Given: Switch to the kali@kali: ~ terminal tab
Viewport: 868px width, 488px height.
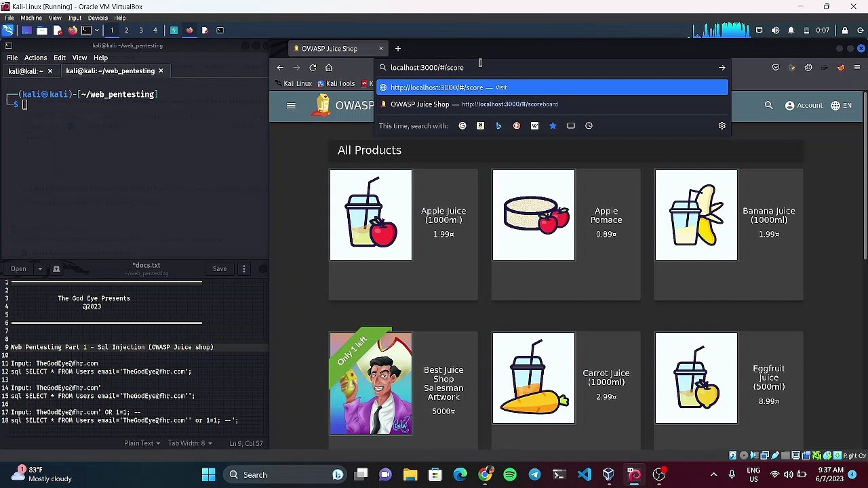Looking at the screenshot, I should [x=26, y=71].
